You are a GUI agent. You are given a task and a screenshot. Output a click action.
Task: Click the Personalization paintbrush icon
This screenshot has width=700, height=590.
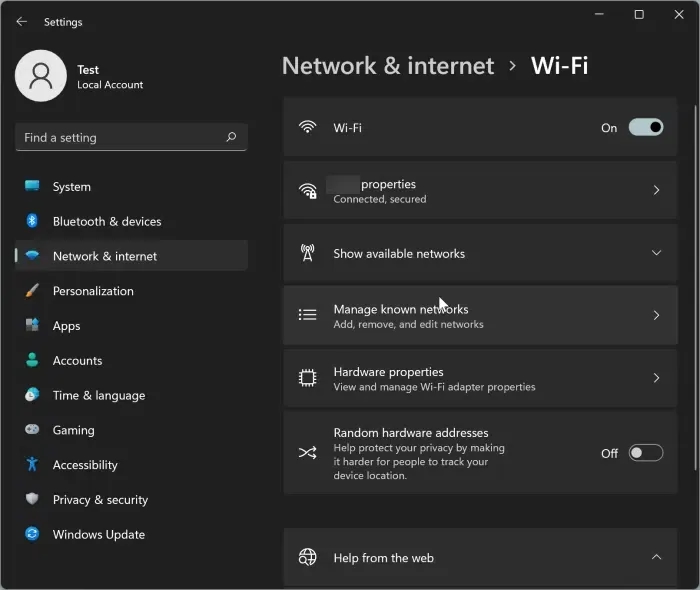pyautogui.click(x=32, y=291)
